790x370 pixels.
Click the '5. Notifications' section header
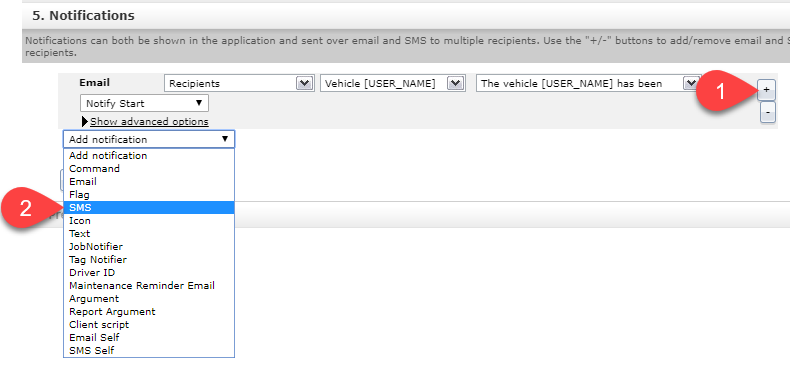click(x=84, y=16)
